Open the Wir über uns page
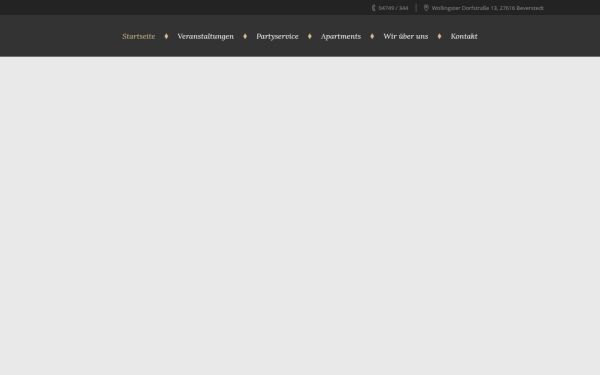 tap(406, 36)
